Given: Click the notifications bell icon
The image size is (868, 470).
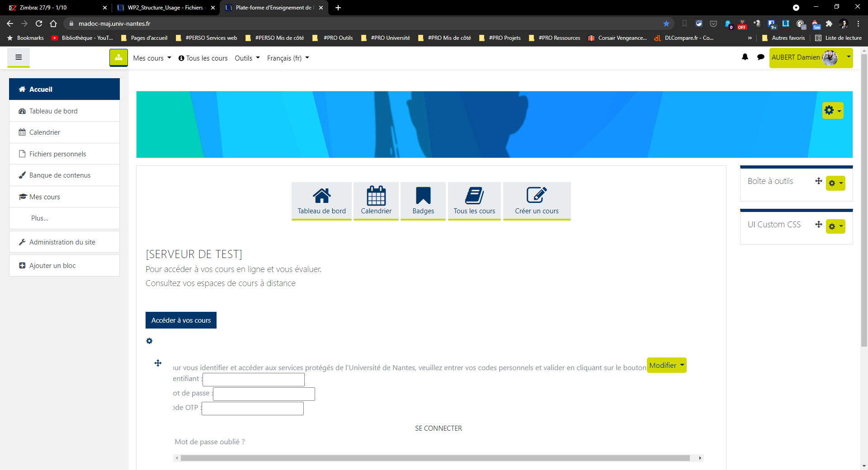Looking at the screenshot, I should (x=745, y=57).
